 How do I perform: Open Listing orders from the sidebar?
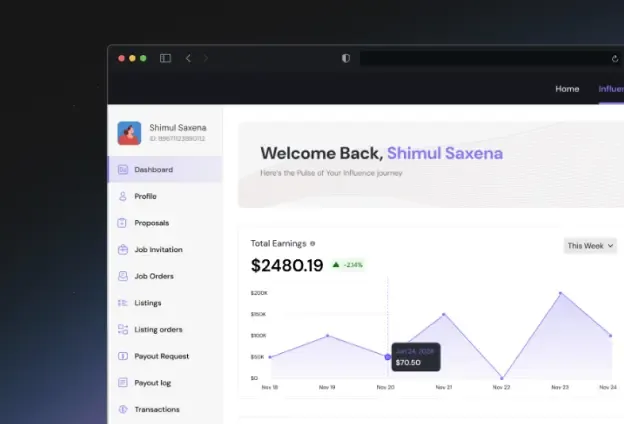click(x=165, y=330)
